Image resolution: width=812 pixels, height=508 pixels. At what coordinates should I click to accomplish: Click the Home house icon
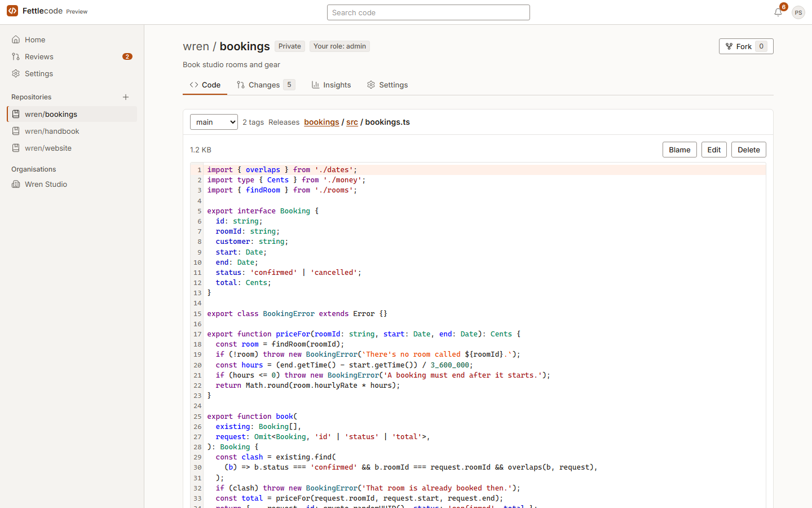point(16,40)
